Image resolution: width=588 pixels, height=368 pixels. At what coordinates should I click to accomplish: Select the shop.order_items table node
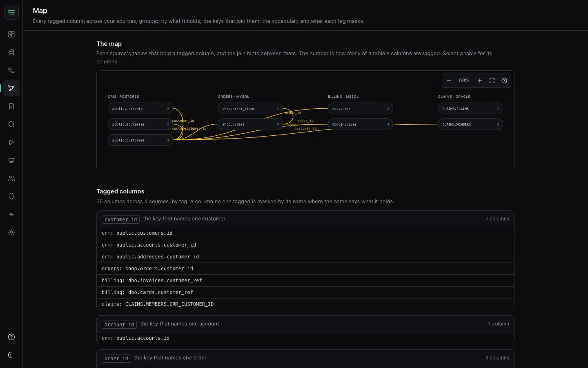[x=250, y=109]
